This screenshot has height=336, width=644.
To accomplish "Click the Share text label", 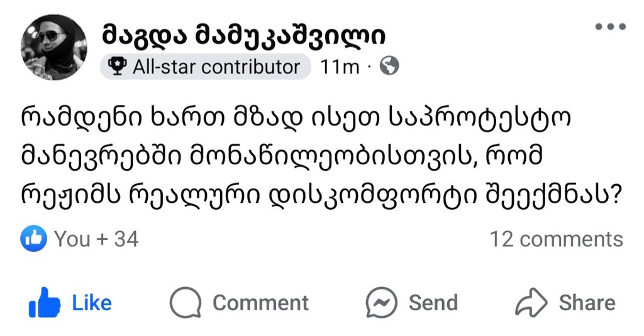I will pyautogui.click(x=587, y=303).
